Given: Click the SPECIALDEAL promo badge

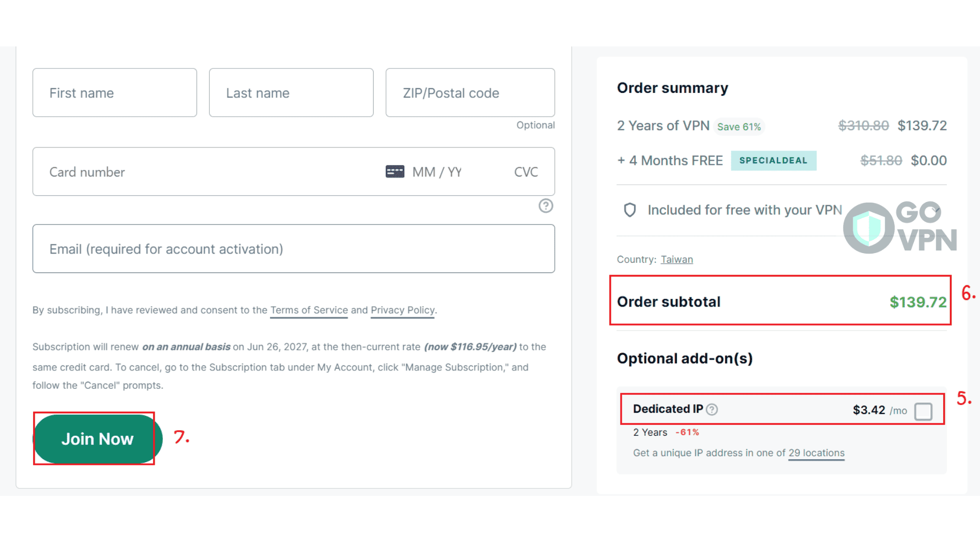Looking at the screenshot, I should (773, 161).
